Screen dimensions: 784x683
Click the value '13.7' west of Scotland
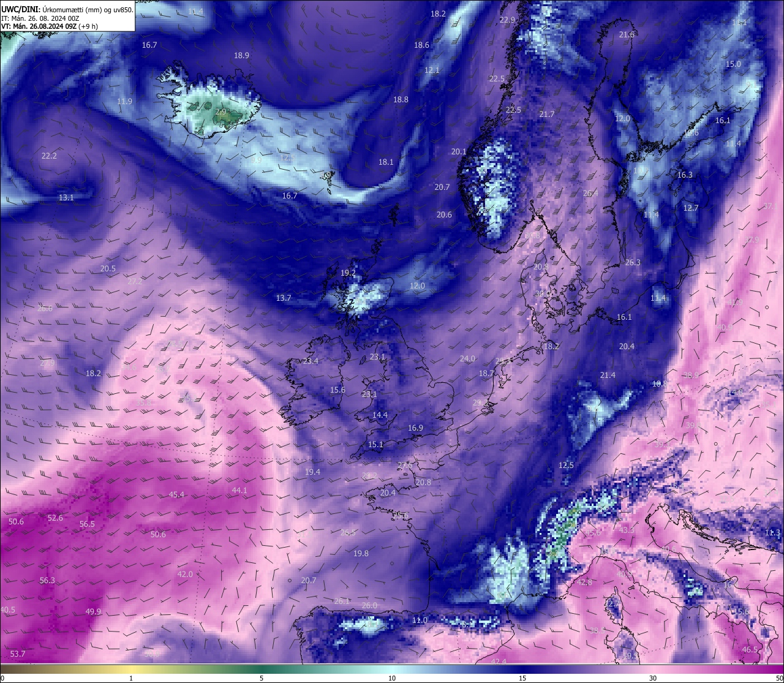(x=284, y=298)
